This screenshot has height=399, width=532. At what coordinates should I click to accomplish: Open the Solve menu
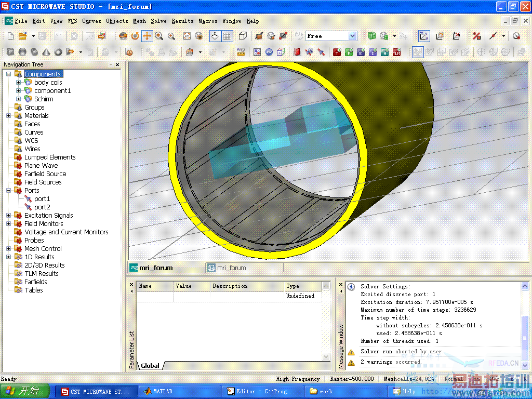coord(158,21)
